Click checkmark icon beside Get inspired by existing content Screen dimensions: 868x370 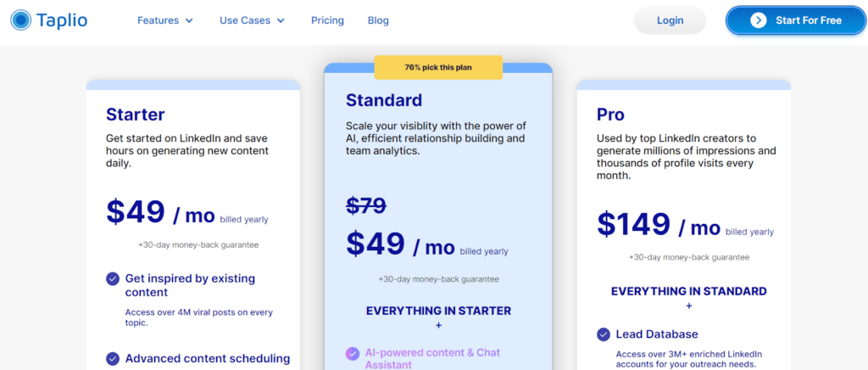pyautogui.click(x=113, y=278)
